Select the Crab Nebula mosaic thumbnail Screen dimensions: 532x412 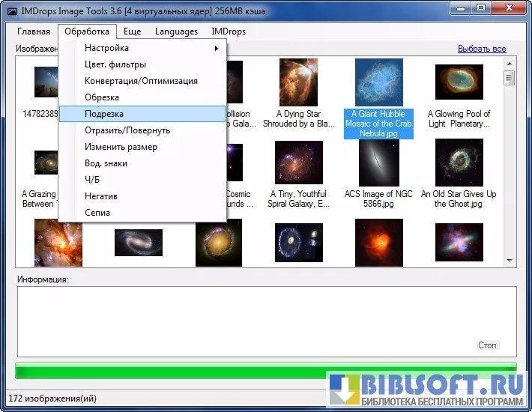tap(378, 84)
